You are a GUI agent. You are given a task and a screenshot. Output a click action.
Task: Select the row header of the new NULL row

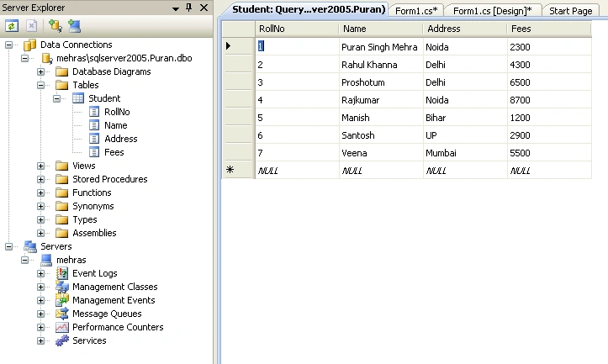pos(239,170)
